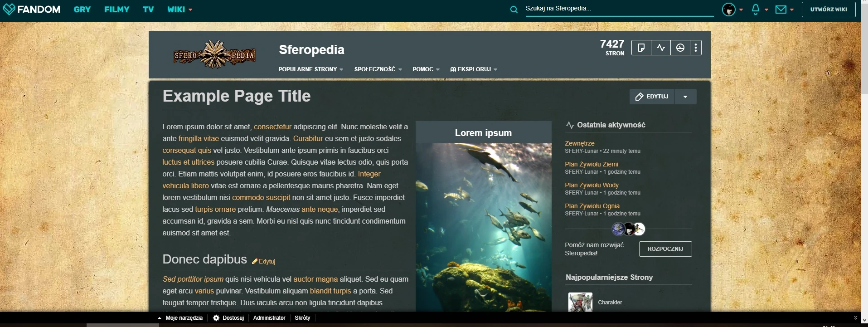Click the Najpopularniejsze Strony heading

coord(609,278)
